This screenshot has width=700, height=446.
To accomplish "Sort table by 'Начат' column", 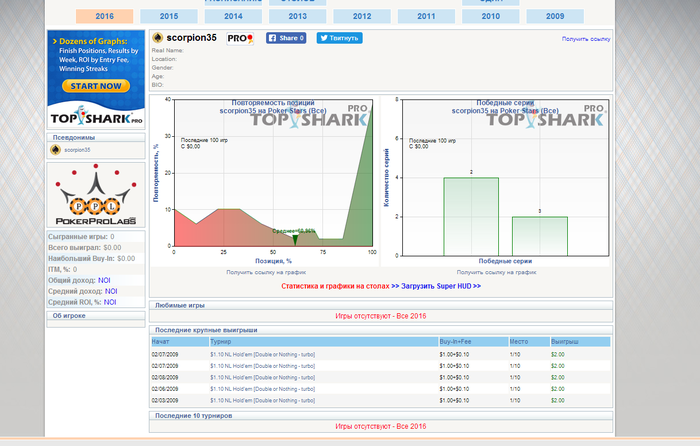I will [180, 342].
